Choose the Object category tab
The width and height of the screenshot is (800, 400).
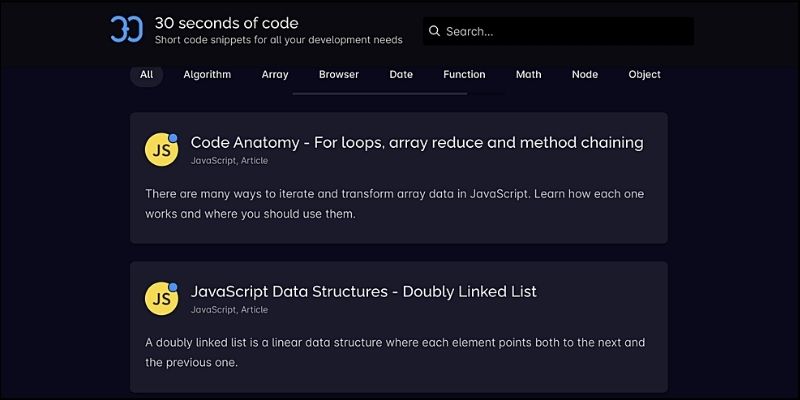click(644, 74)
